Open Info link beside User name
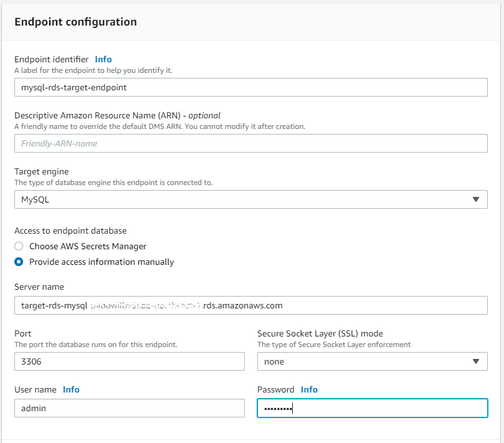 [71, 389]
